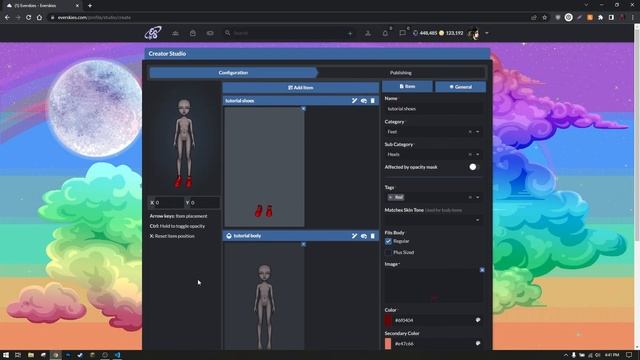Click the Color swatch

pyautogui.click(x=388, y=320)
